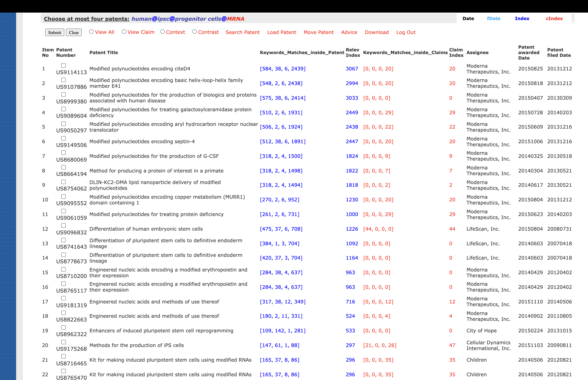Image resolution: width=588 pixels, height=380 pixels.
Task: Open the Search Patent link
Action: coord(243,32)
